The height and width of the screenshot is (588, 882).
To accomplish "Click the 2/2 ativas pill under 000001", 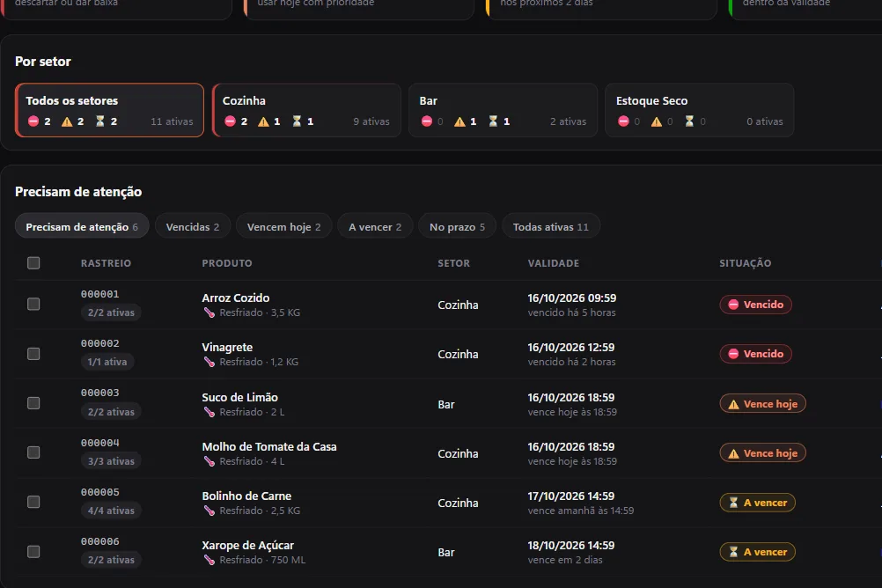I will coord(111,312).
